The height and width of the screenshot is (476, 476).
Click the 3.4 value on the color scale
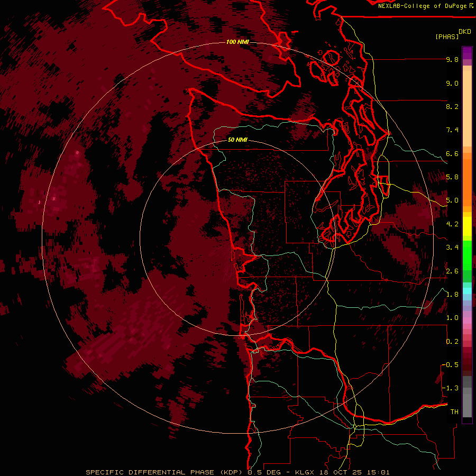point(452,248)
